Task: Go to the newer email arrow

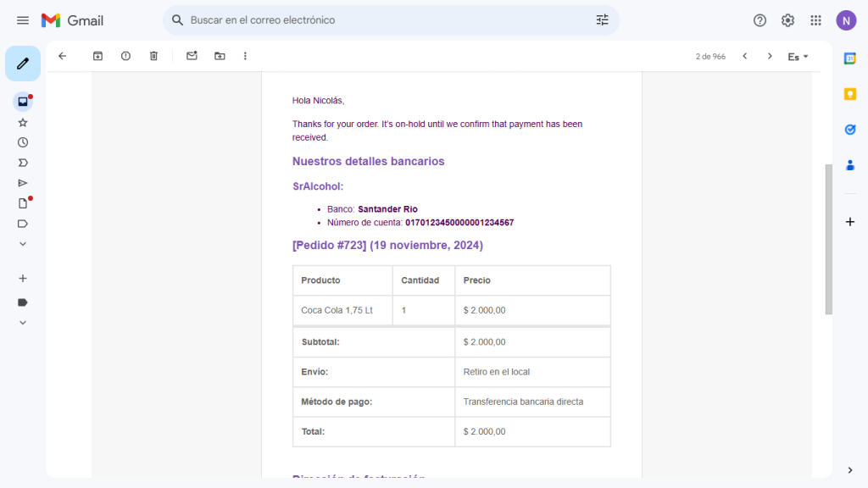Action: (745, 56)
